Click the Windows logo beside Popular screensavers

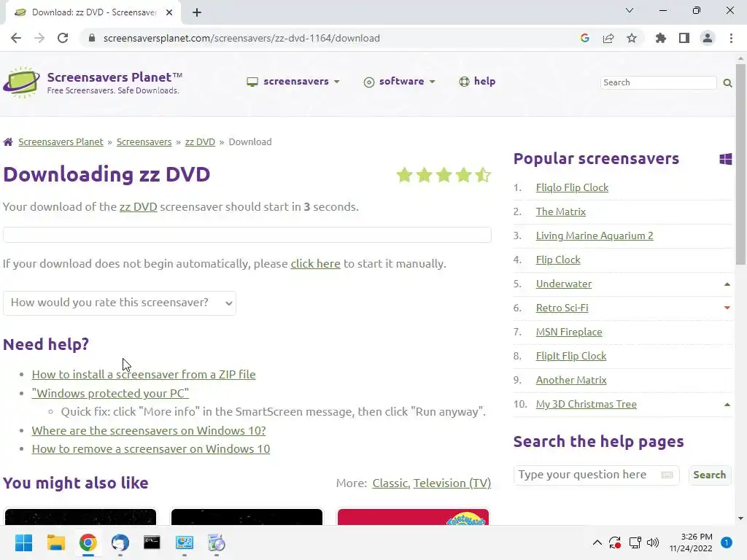point(726,159)
